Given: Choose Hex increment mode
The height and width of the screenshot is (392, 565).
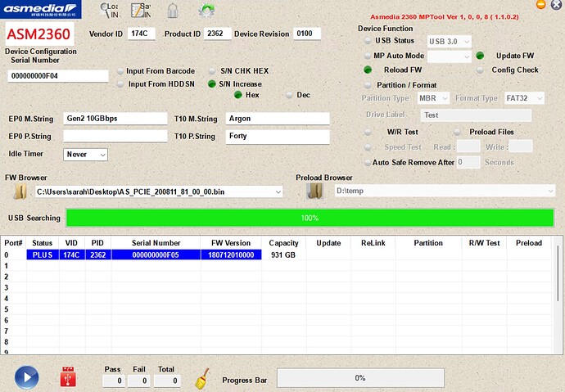Looking at the screenshot, I should click(237, 95).
